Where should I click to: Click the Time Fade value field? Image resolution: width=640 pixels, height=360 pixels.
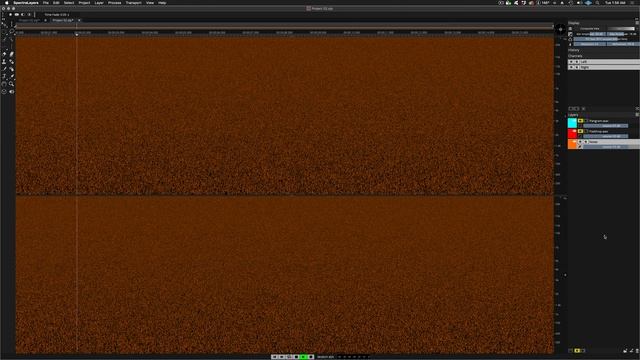[x=57, y=15]
